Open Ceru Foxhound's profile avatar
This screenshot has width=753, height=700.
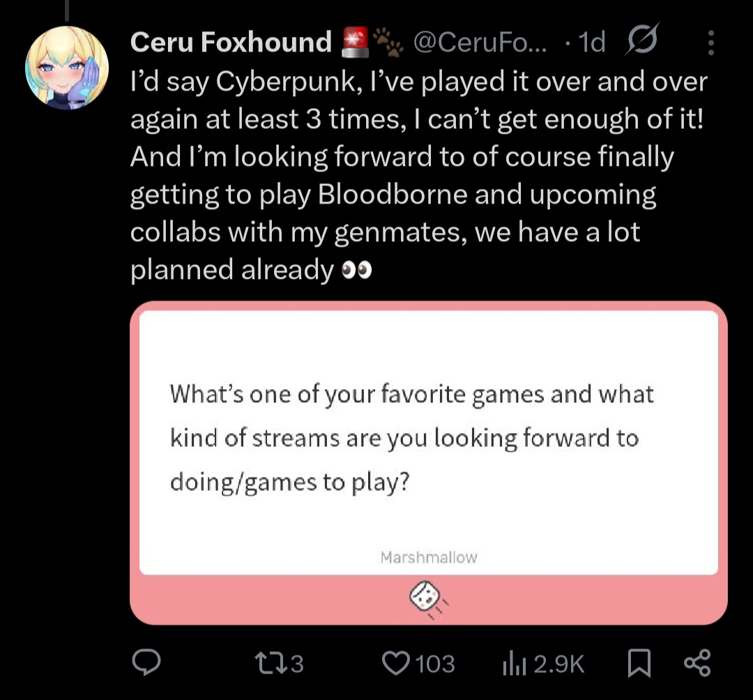(x=67, y=68)
